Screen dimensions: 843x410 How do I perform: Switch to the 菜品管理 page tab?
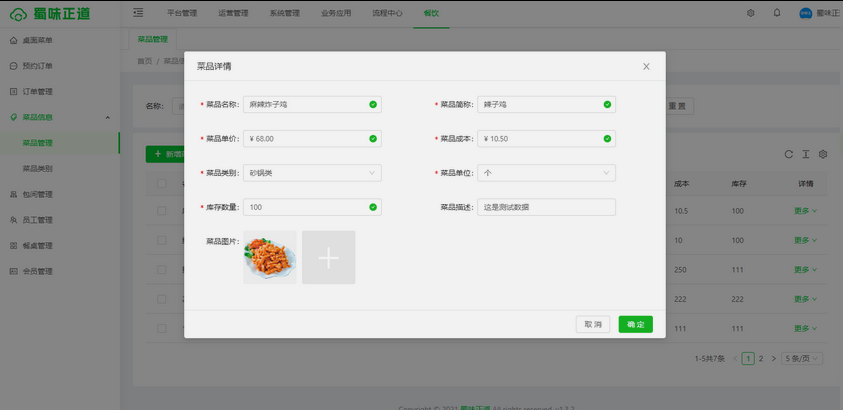point(153,39)
